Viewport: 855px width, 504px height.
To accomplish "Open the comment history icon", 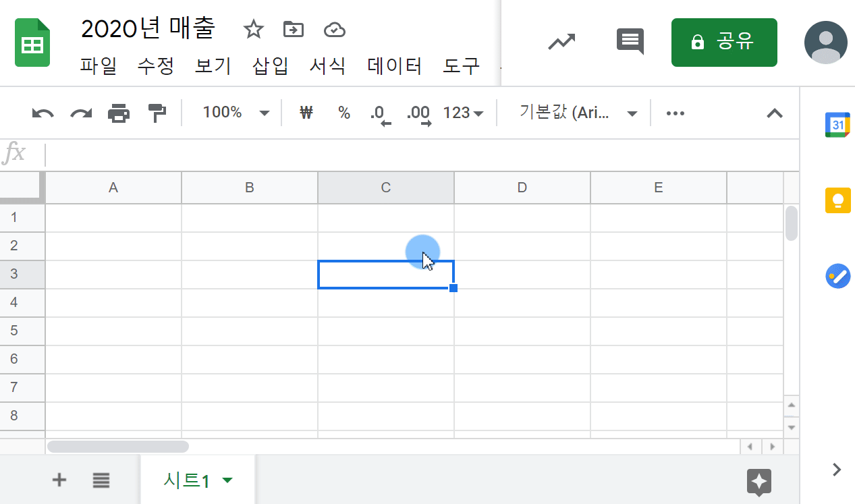I will tap(630, 42).
